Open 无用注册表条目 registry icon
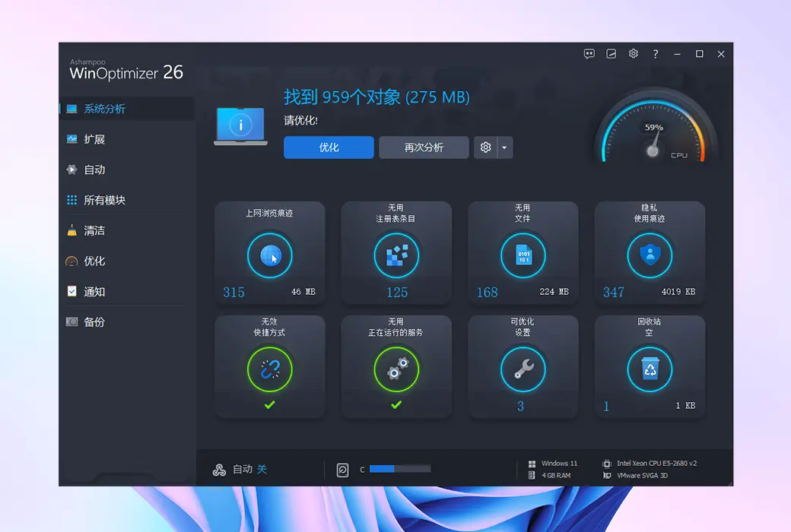791x532 pixels. (x=396, y=255)
